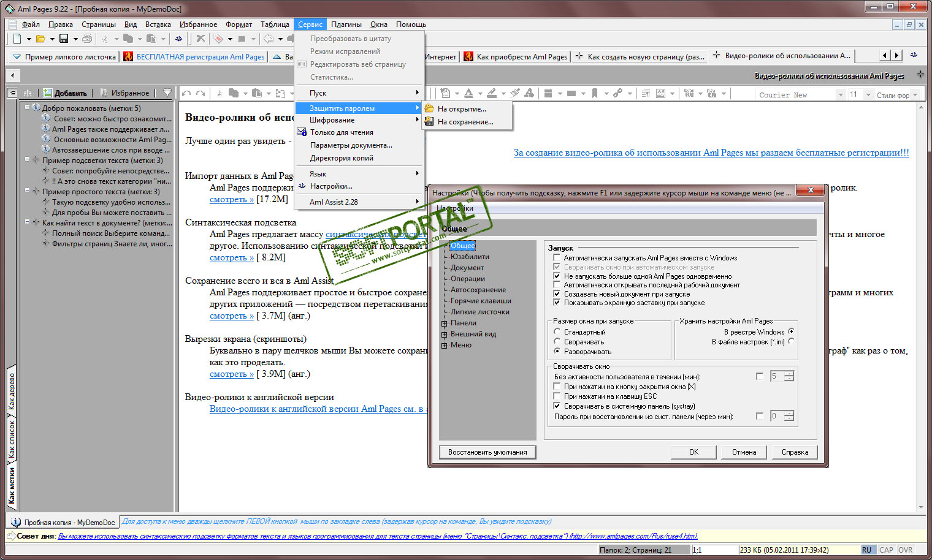Select 'Горячие клавиши' in settings tree

[x=481, y=301]
